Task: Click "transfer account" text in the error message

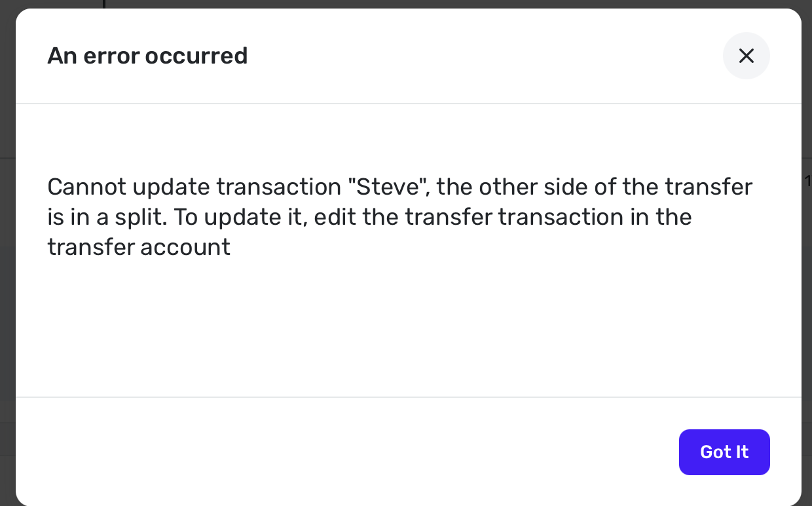Action: 139,247
